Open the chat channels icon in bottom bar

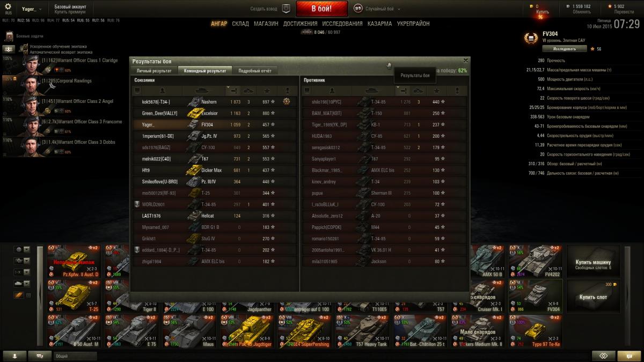tap(40, 356)
